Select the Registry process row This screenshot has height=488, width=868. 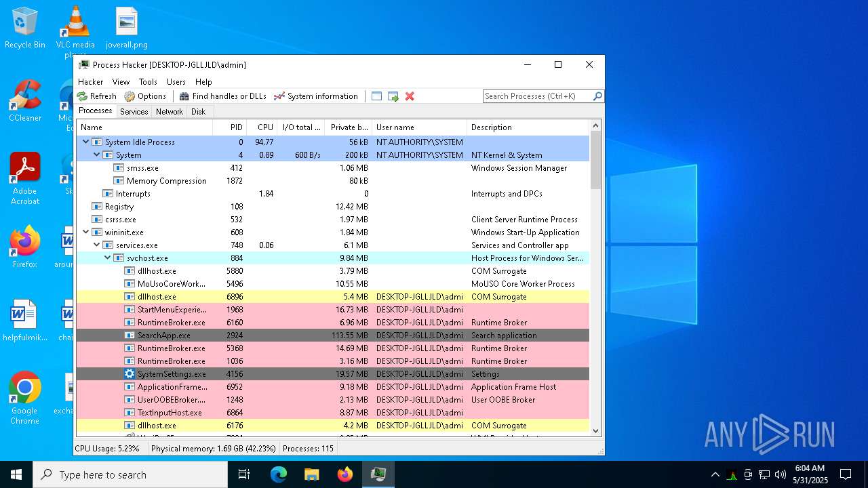pos(333,207)
